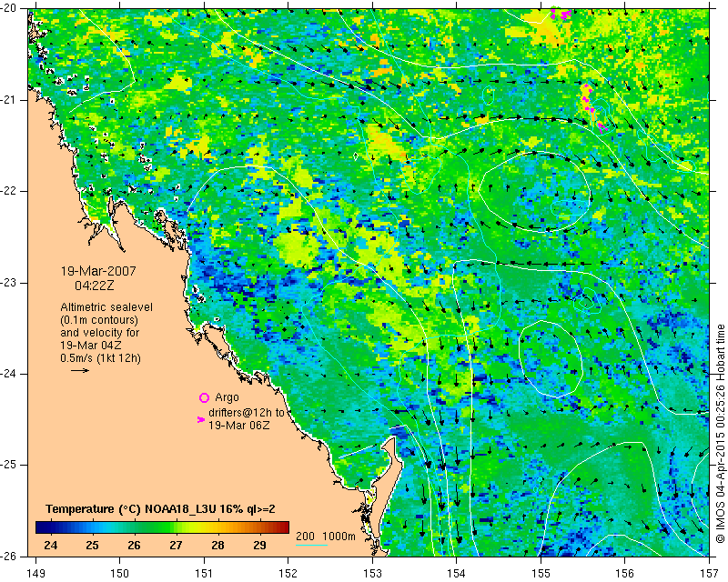Click the longitude axis label '149'
Viewport: 728px width, 582px height.
click(36, 574)
